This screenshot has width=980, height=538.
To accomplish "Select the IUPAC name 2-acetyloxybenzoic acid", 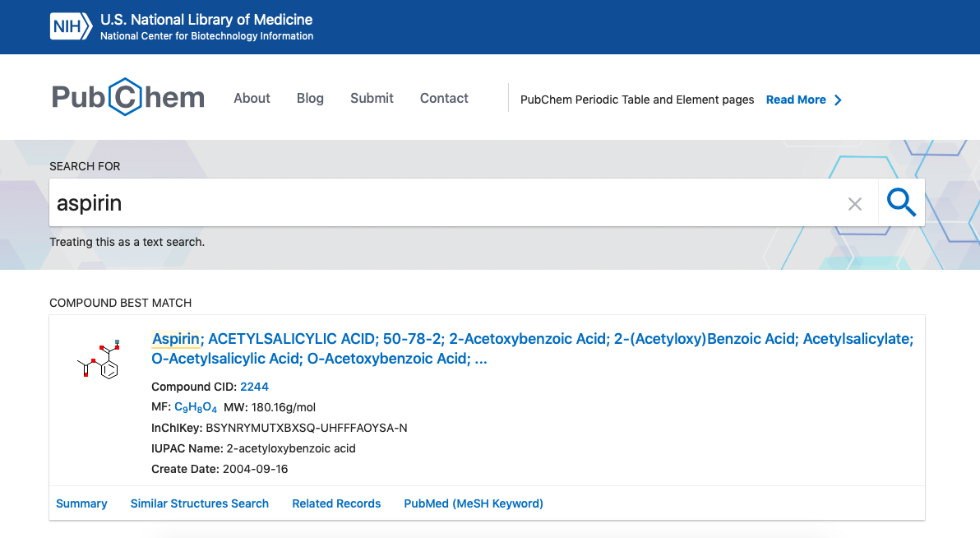I will [290, 448].
